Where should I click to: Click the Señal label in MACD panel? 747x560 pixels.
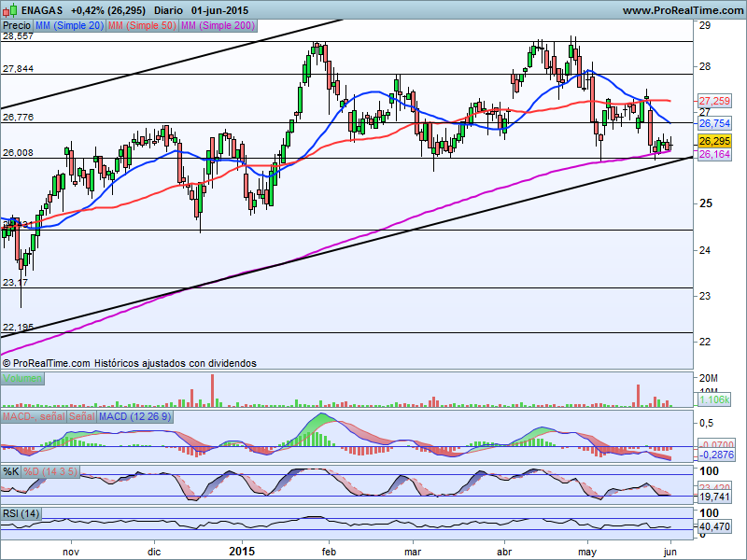click(82, 415)
